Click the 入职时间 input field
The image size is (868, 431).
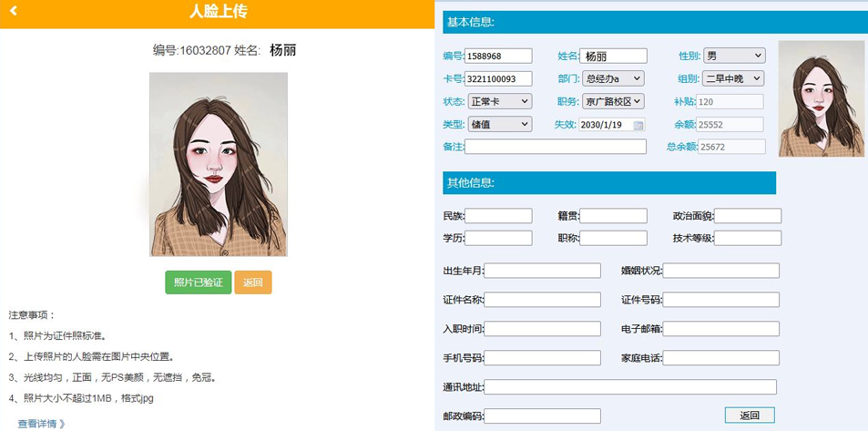543,329
